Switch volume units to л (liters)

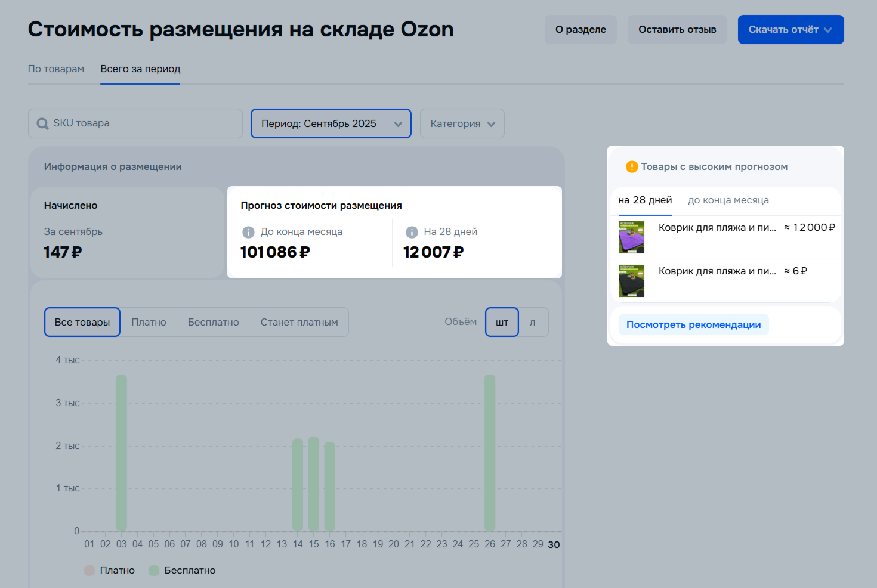(x=533, y=322)
